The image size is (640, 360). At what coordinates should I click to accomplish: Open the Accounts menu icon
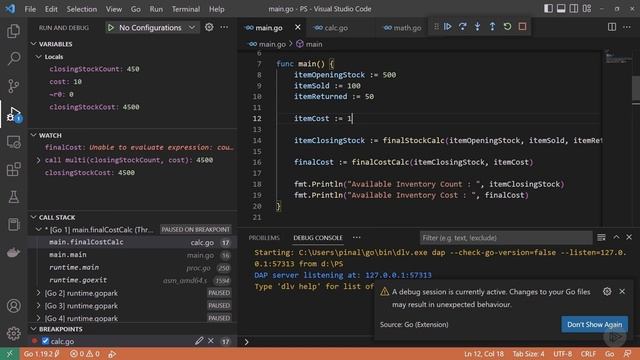(x=13, y=306)
